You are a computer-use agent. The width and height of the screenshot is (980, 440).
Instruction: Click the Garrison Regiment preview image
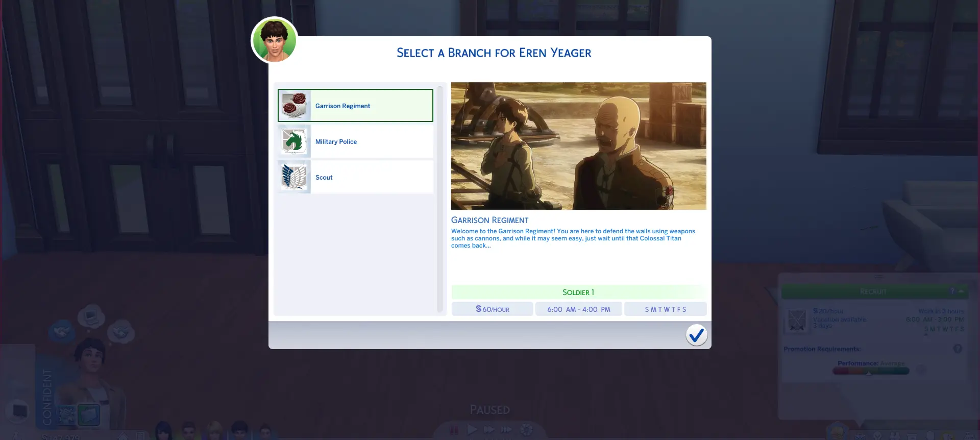point(578,146)
